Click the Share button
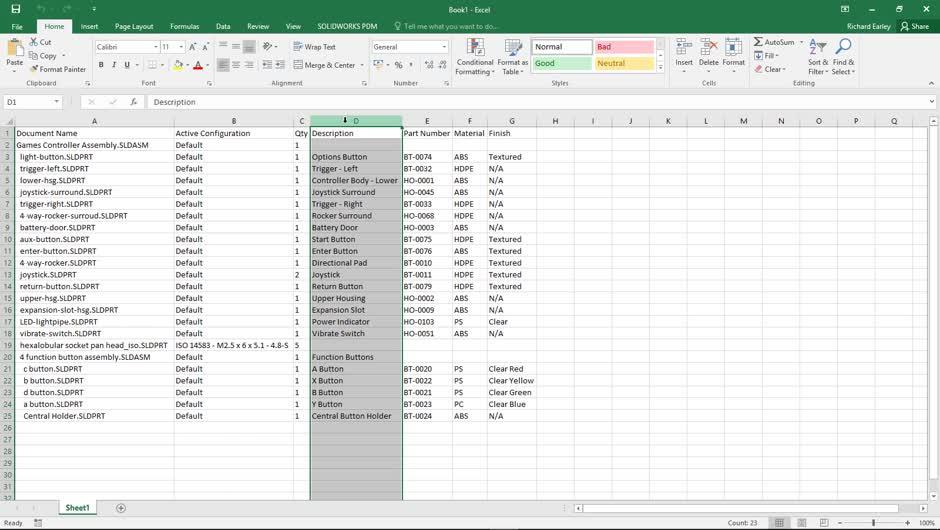 tap(914, 26)
